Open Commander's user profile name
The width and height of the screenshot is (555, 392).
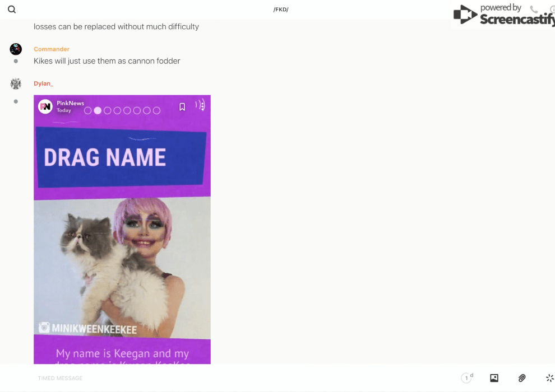52,49
